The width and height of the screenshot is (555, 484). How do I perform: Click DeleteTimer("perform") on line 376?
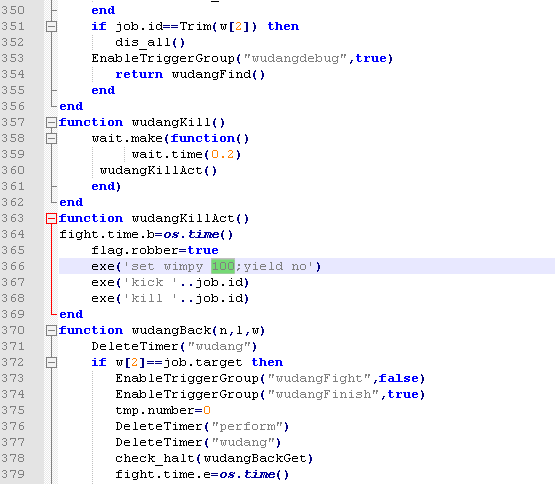(x=202, y=426)
